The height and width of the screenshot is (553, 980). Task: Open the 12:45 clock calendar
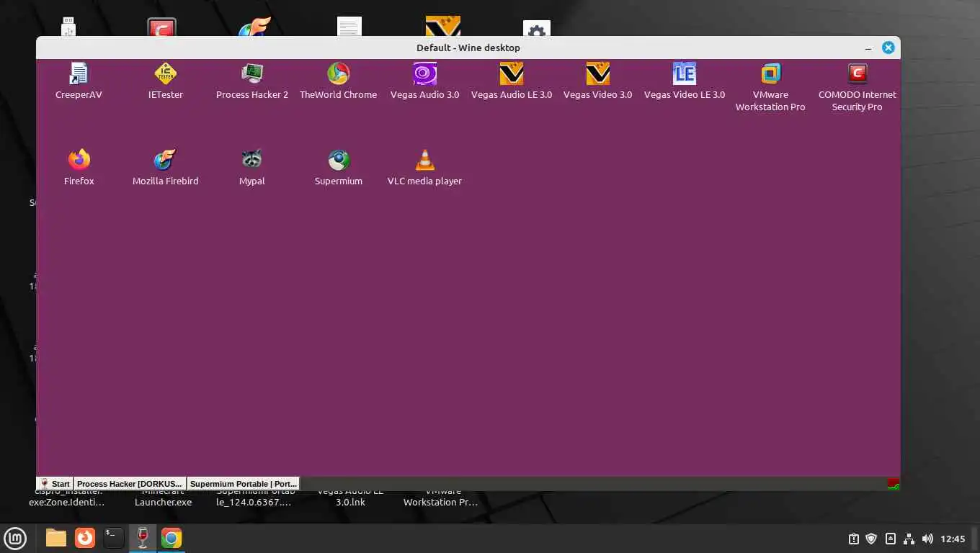click(953, 539)
